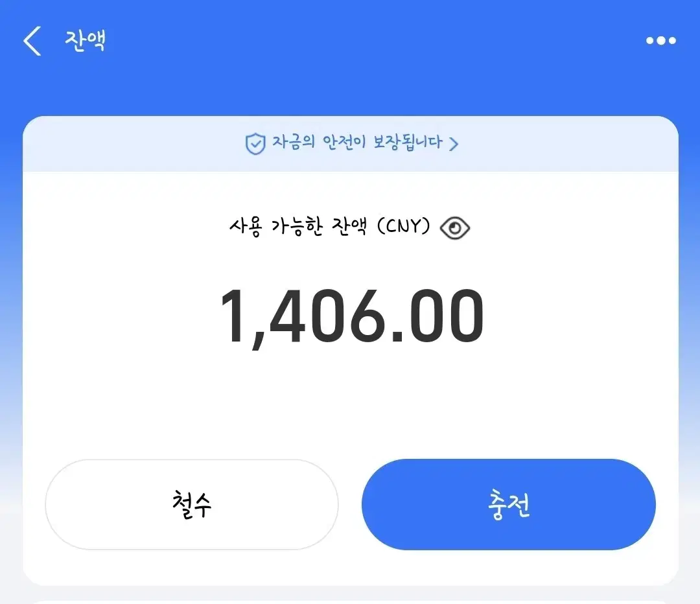
Task: Open the 자금의 안전이 보장됩니다 link
Action: tap(352, 143)
